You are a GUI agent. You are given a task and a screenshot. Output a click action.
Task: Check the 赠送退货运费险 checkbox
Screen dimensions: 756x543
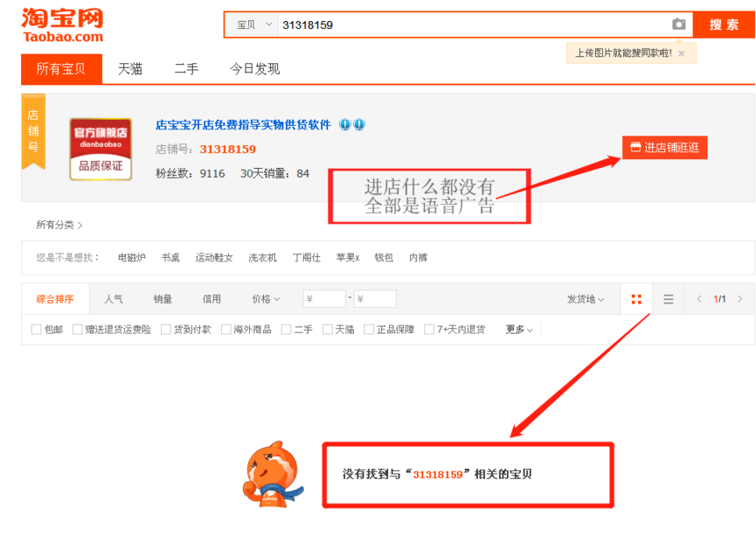click(x=77, y=329)
